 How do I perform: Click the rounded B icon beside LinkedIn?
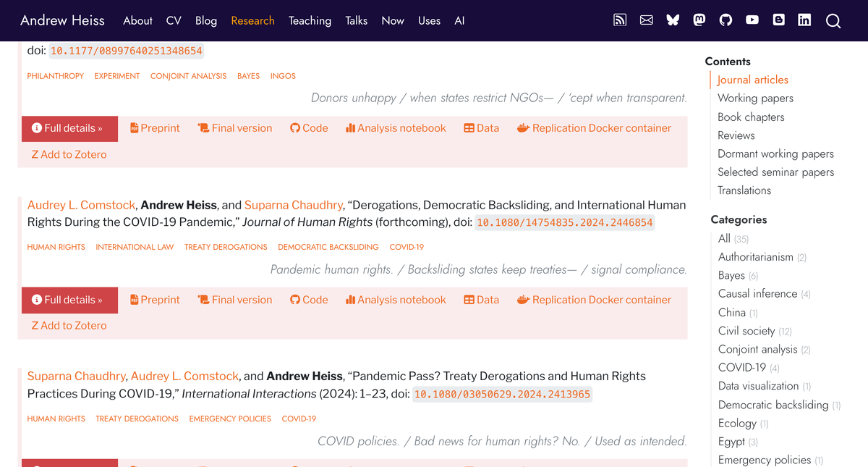[x=778, y=20]
